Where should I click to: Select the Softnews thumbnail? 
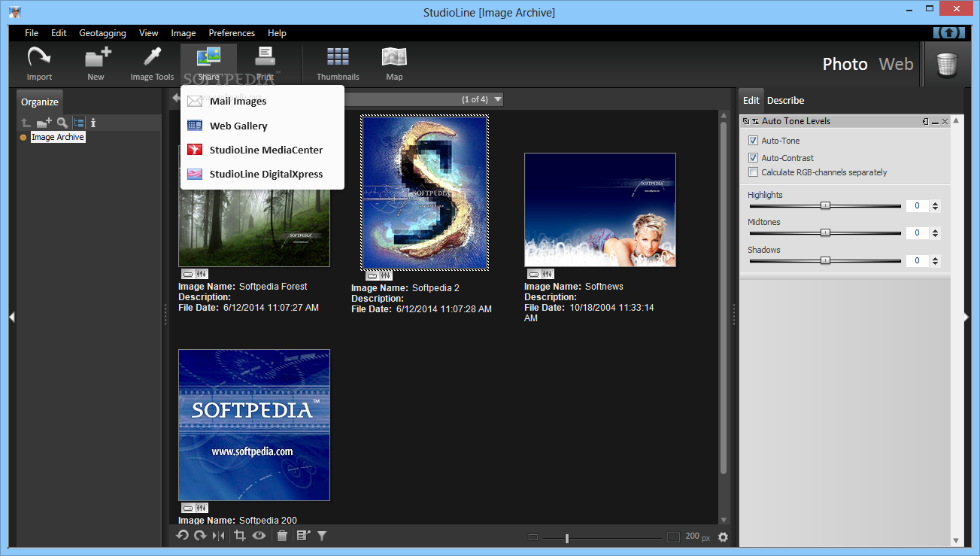(600, 210)
